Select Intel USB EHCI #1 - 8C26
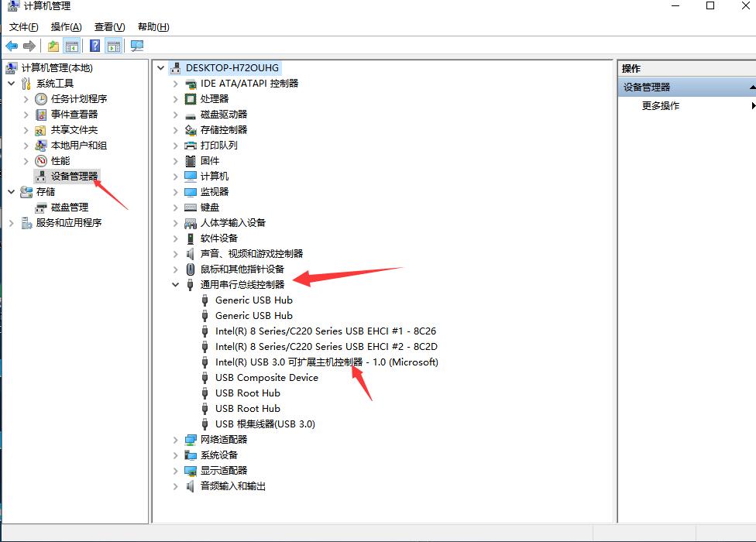Viewport: 756px width, 542px height. (325, 331)
